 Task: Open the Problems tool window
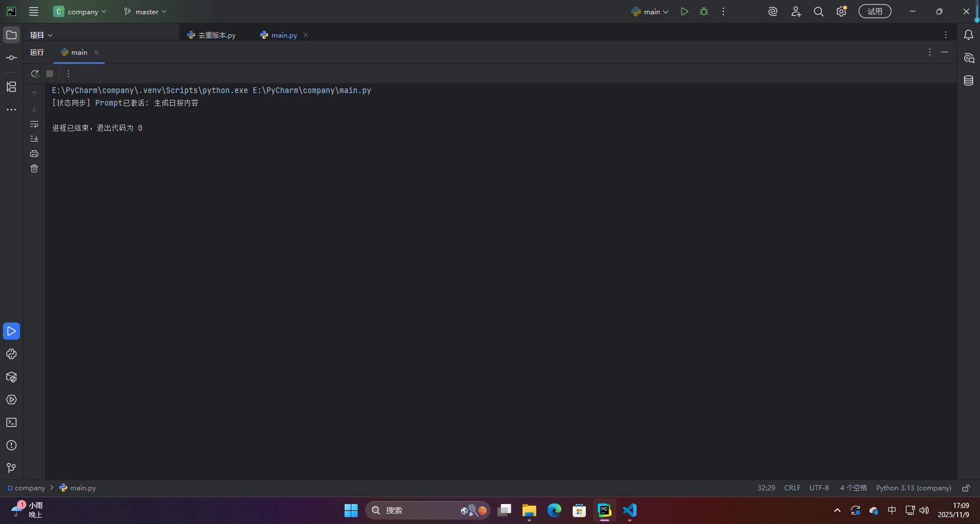(x=11, y=445)
